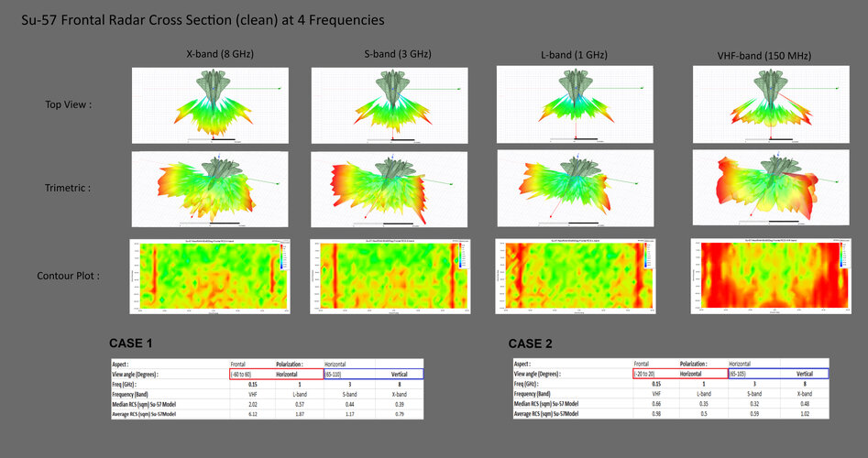Click the 'Frontal' cell in Case 2 table
The height and width of the screenshot is (458, 868).
coord(641,364)
